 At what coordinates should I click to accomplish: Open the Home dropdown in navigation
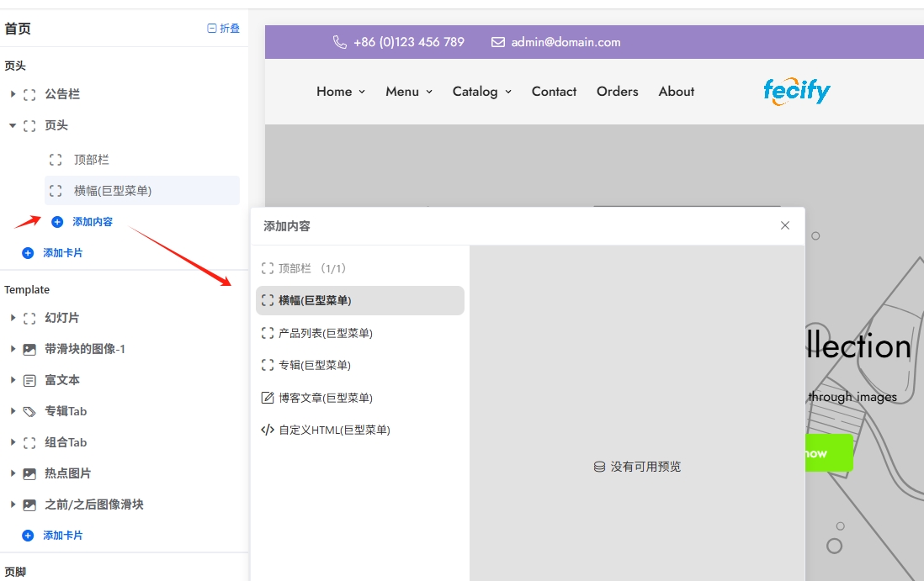point(341,92)
